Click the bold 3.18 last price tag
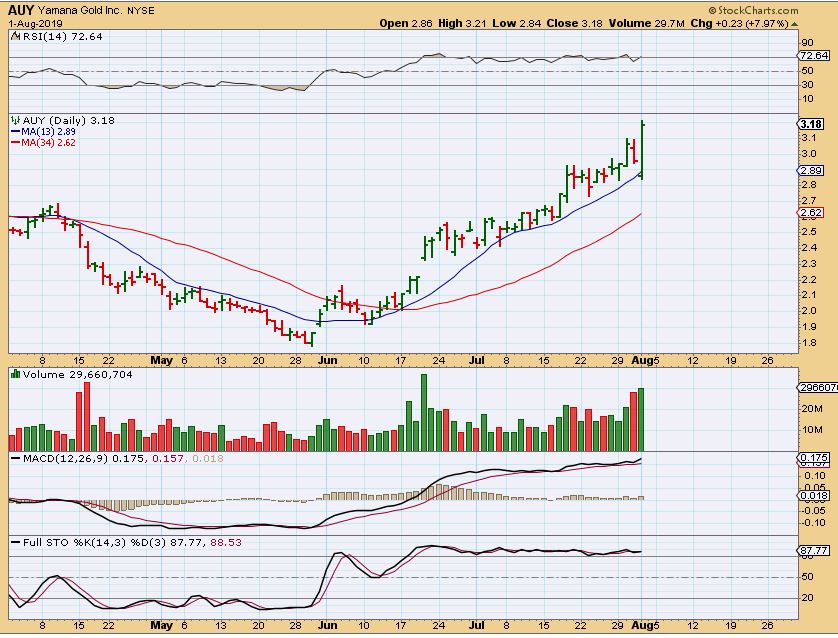838x638 pixels. point(811,124)
